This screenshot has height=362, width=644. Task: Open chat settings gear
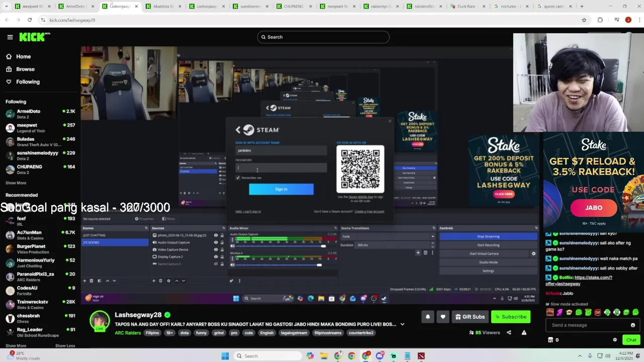pyautogui.click(x=614, y=340)
